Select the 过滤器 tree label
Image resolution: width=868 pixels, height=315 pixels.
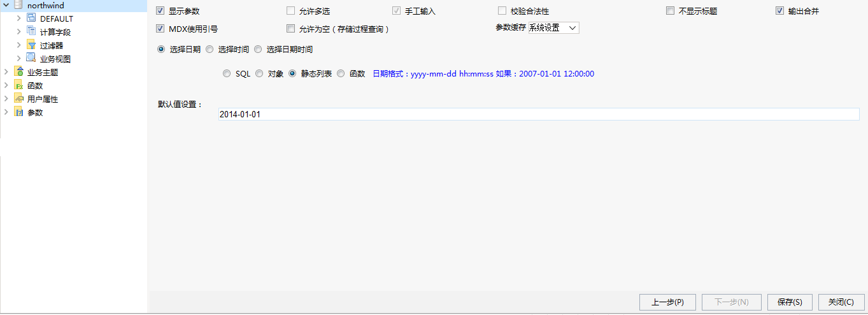(52, 45)
